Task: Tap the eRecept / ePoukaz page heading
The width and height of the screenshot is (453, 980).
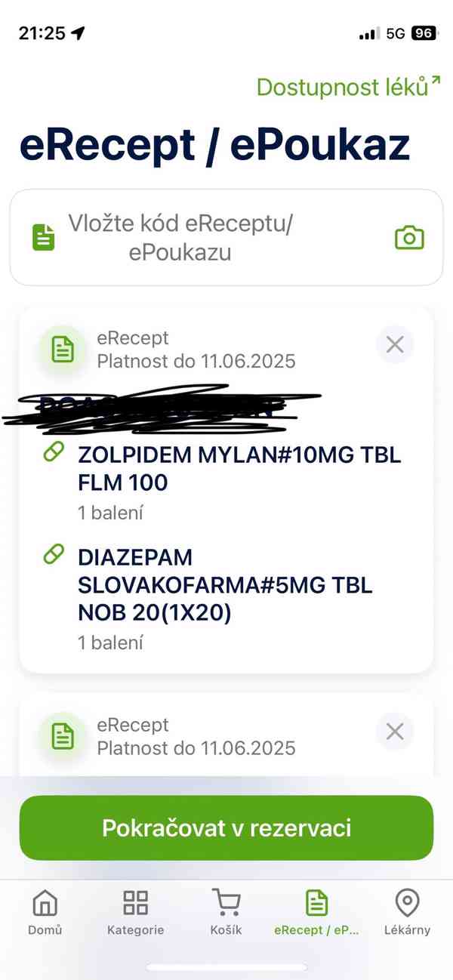Action: (x=214, y=145)
